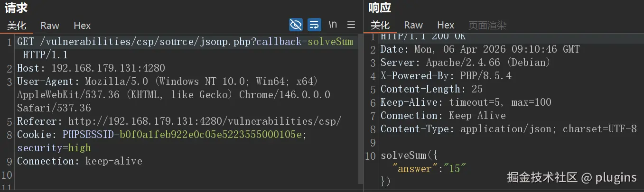
Task: Click the security=high cookie value
Action: [x=79, y=148]
